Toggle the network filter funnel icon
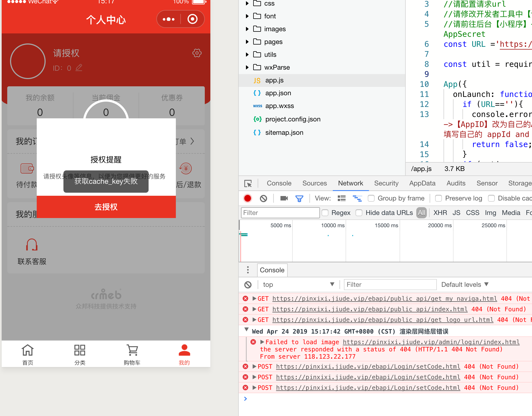The height and width of the screenshot is (416, 532). pos(299,199)
